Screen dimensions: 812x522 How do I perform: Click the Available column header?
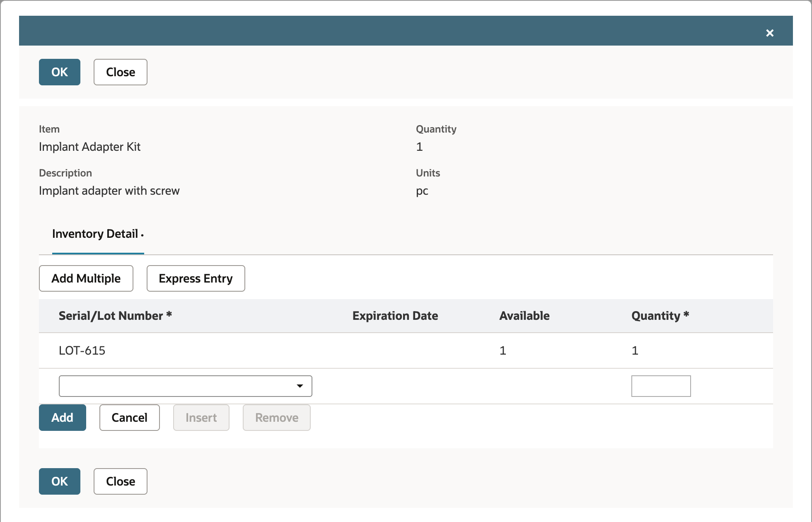524,316
